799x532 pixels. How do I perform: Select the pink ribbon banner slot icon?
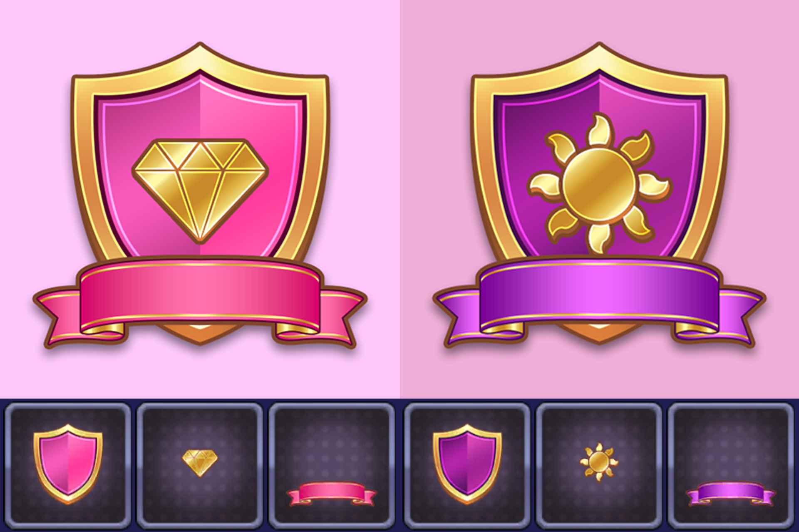[x=331, y=493]
